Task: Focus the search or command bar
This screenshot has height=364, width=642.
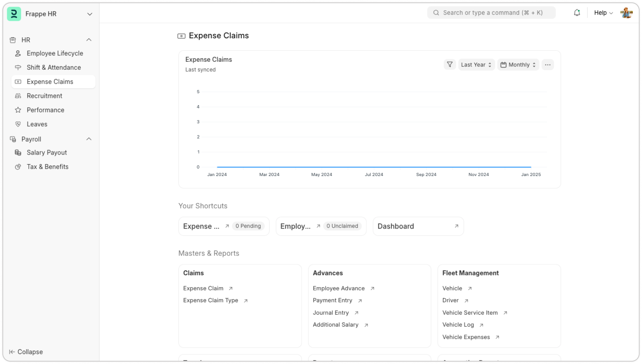Action: (x=492, y=13)
